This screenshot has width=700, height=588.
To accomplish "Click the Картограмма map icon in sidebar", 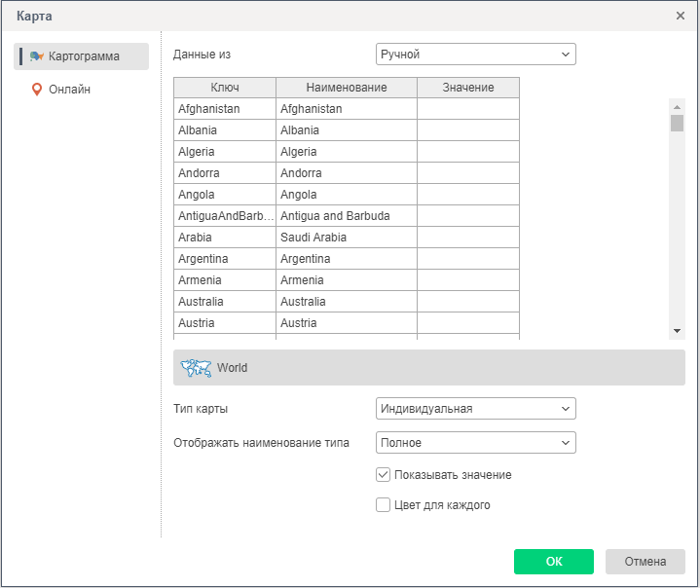I will (37, 56).
